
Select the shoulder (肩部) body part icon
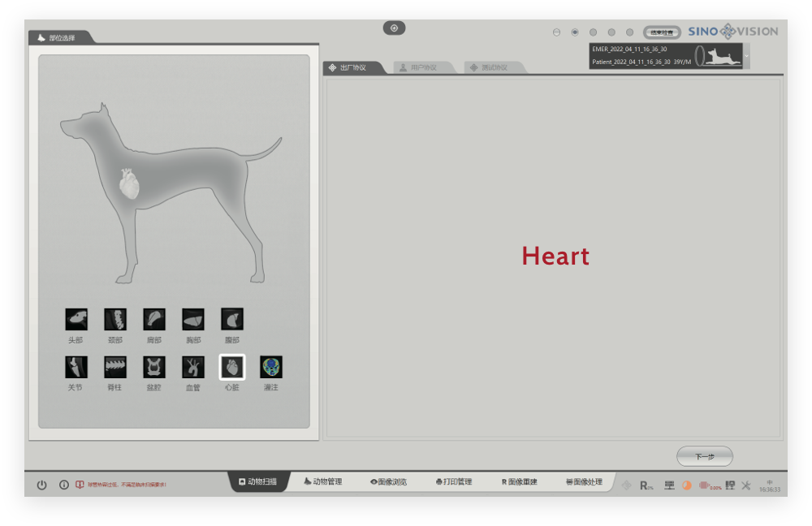(x=154, y=319)
